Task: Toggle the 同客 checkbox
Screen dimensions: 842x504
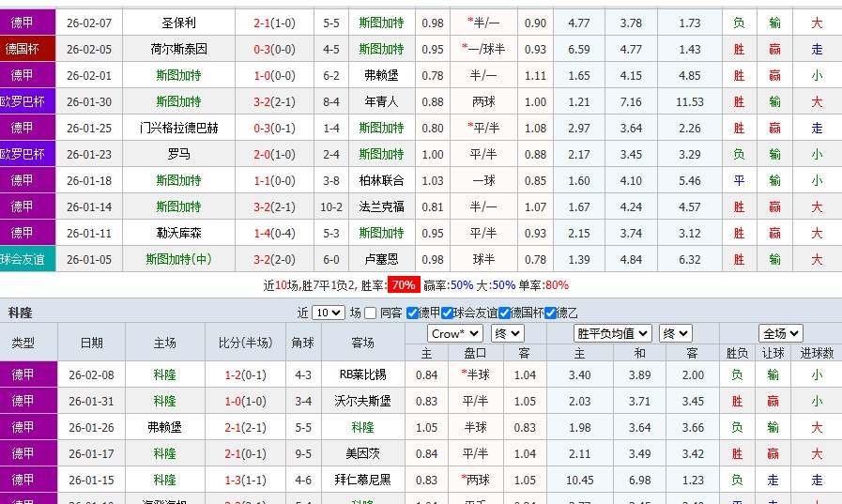Action: (x=371, y=313)
